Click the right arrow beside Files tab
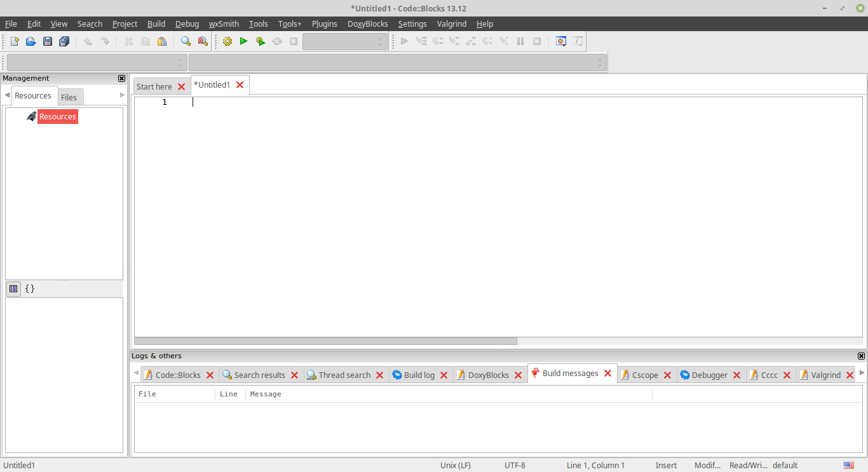The image size is (868, 472). tap(123, 95)
